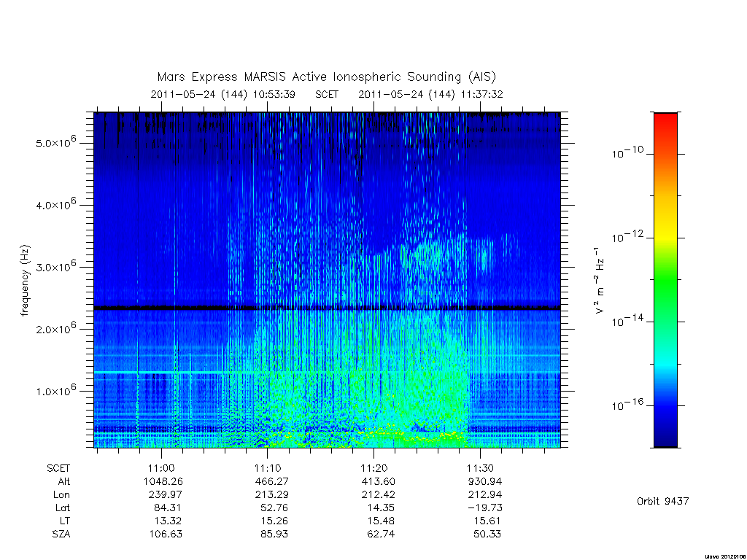The width and height of the screenshot is (747, 560).
Task: Click altitude value 1048.26
Action: [x=163, y=481]
